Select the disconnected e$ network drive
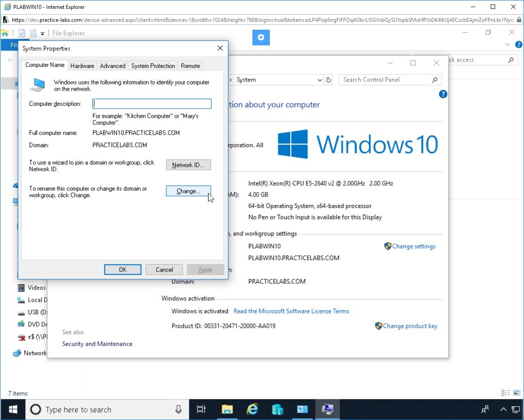The image size is (524, 420). click(x=32, y=336)
